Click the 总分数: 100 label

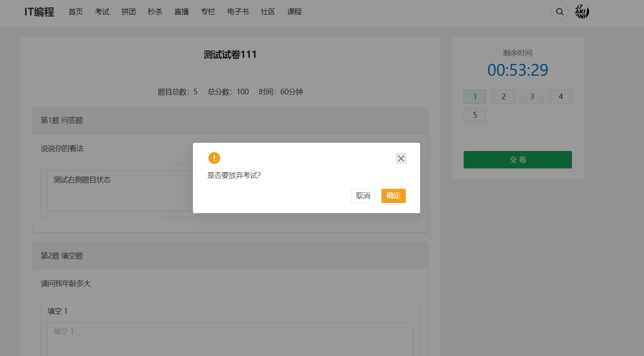228,92
